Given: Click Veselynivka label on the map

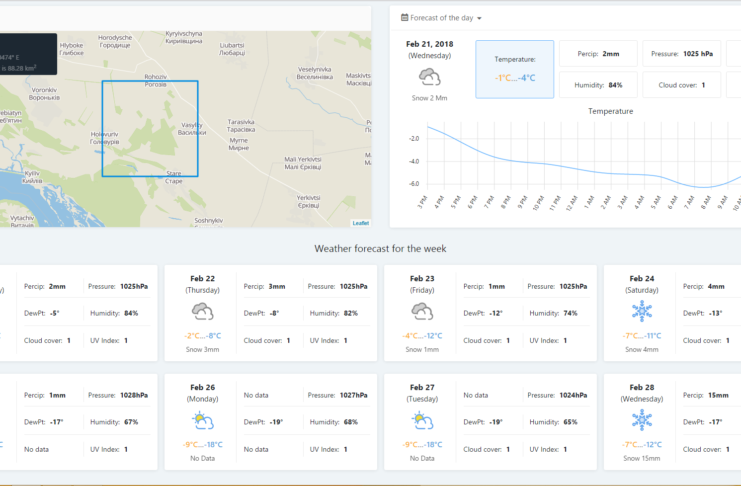Looking at the screenshot, I should pyautogui.click(x=315, y=73).
